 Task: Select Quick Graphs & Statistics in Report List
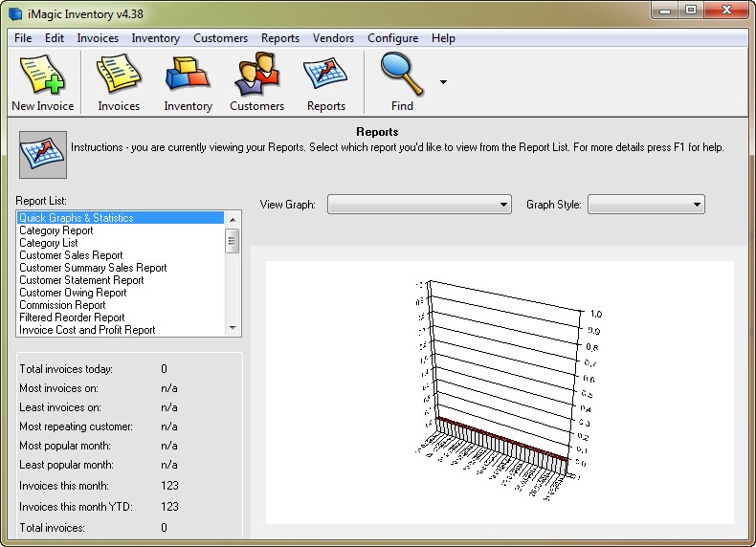(x=121, y=218)
